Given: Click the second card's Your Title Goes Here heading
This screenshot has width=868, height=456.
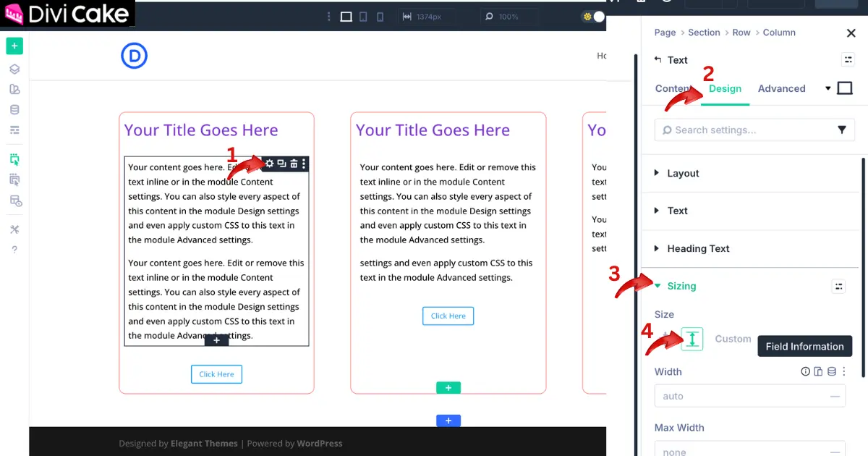Looking at the screenshot, I should coord(433,130).
